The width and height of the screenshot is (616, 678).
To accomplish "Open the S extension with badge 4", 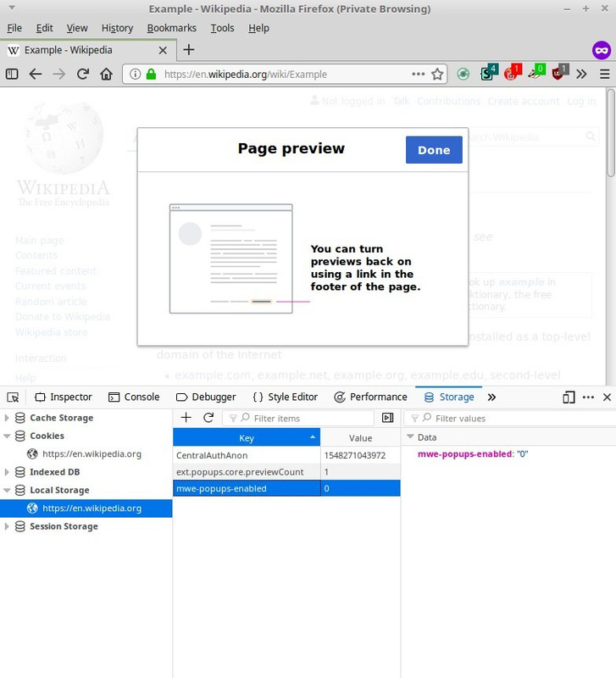I will pos(489,73).
